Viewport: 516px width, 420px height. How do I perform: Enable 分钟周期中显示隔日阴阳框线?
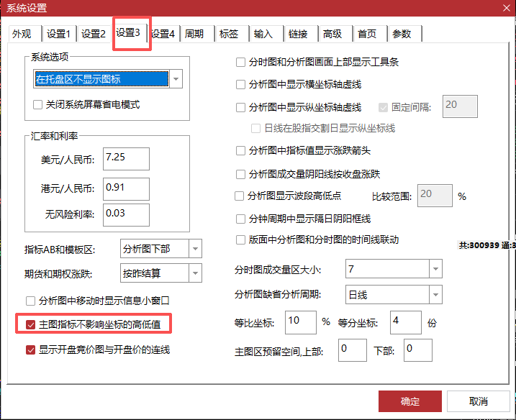coord(240,219)
